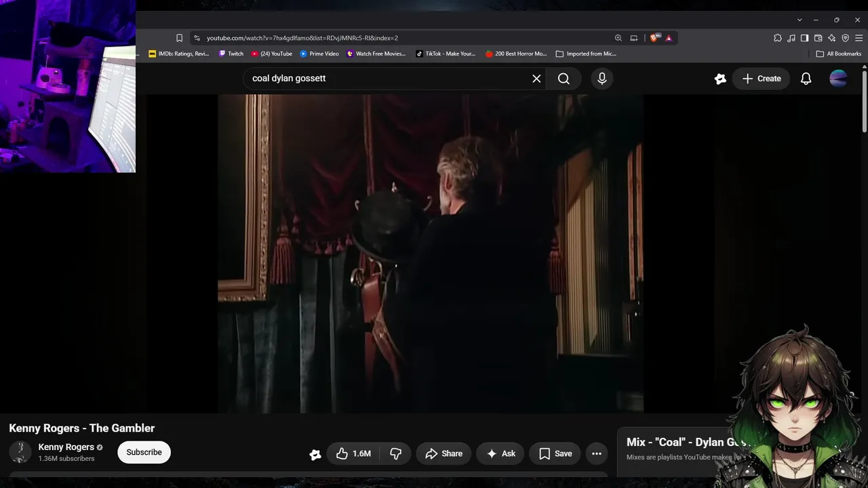The height and width of the screenshot is (488, 868).
Task: Open the browser main menu hamburger icon
Action: pos(859,38)
